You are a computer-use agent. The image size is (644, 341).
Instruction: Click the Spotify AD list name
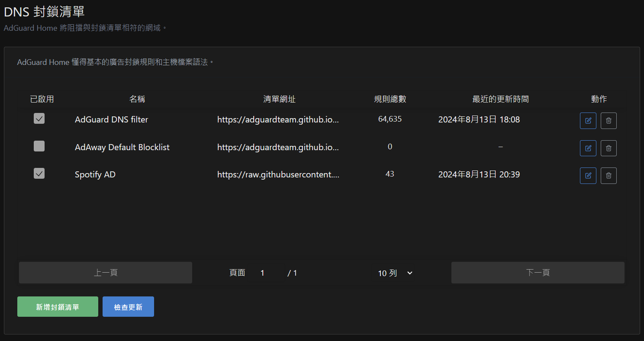click(x=95, y=174)
